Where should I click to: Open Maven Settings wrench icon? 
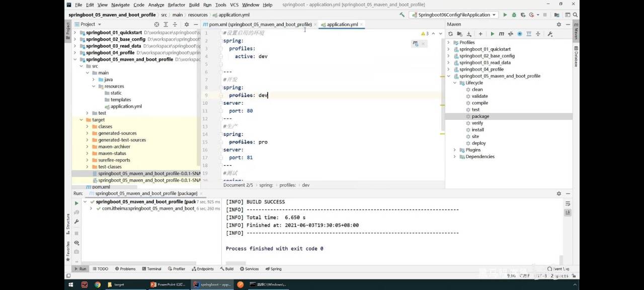[550, 34]
